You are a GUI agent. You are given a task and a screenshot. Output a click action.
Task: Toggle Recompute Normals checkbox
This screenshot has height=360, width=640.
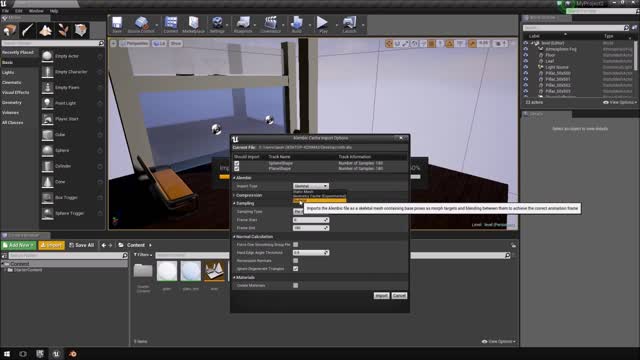[296, 260]
